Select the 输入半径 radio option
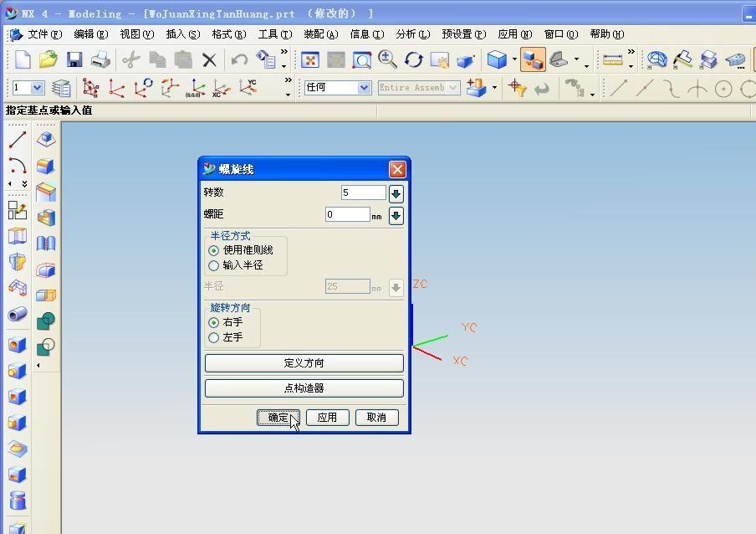 [214, 265]
